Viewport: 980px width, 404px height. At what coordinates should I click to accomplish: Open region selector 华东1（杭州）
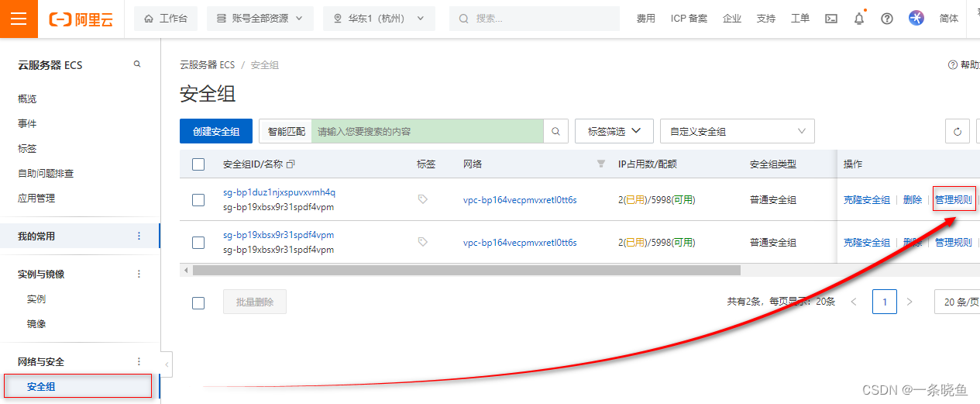tap(379, 19)
